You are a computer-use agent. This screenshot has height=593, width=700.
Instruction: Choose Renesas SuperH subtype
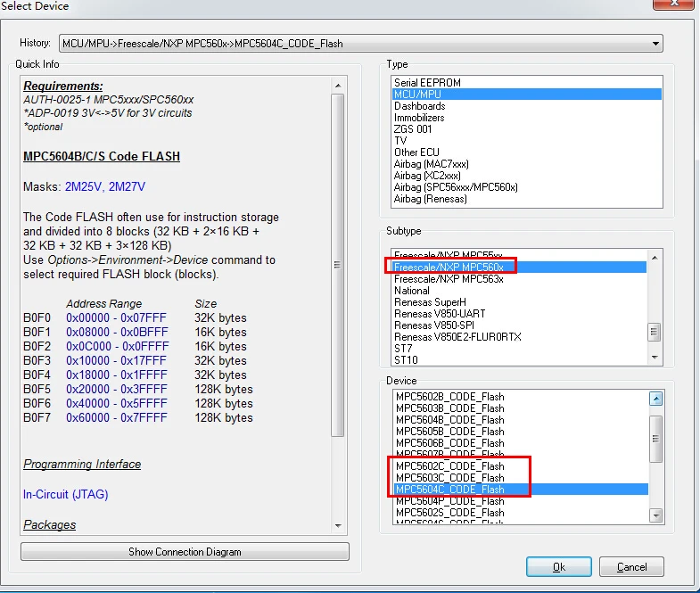tap(519, 302)
